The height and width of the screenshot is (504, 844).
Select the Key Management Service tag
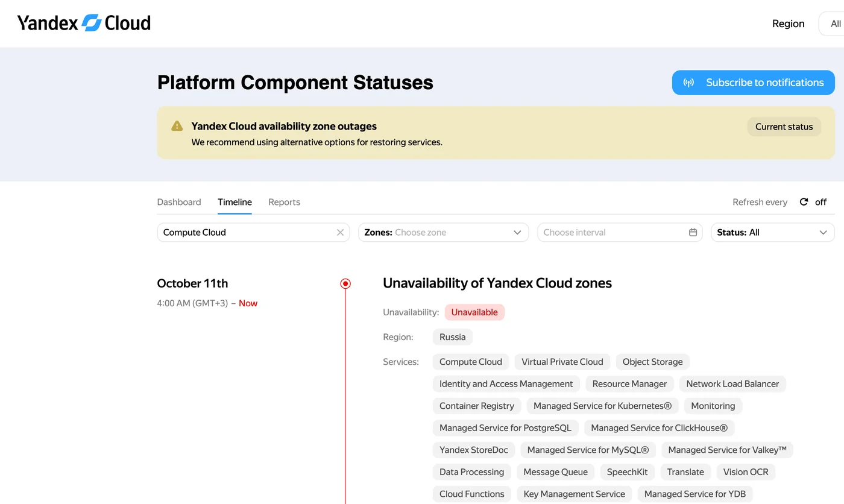point(575,494)
